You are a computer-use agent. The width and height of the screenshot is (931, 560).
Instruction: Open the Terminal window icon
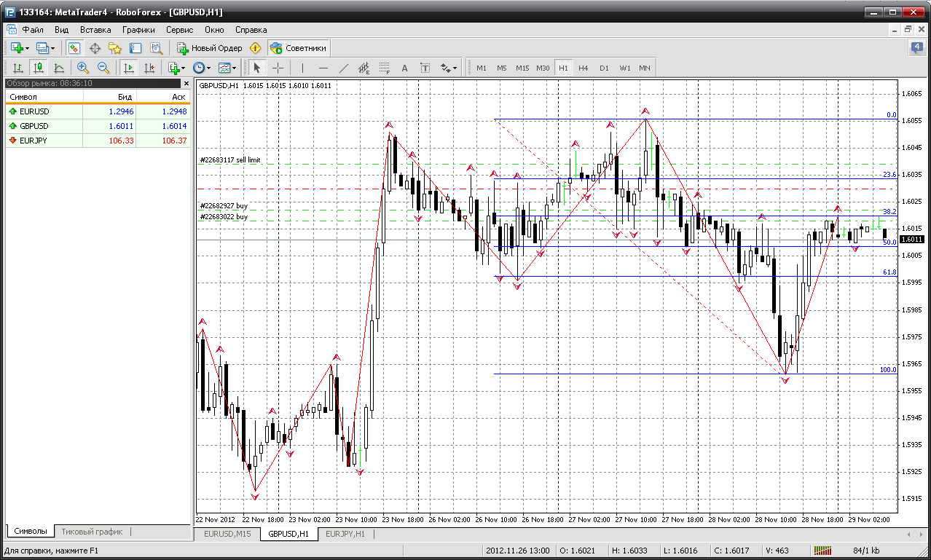coord(135,48)
